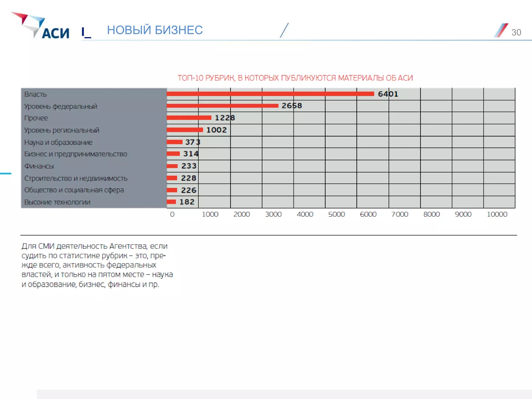Screen dimensions: 532x399
Task: Click the 6401 value label
Action: (x=388, y=94)
